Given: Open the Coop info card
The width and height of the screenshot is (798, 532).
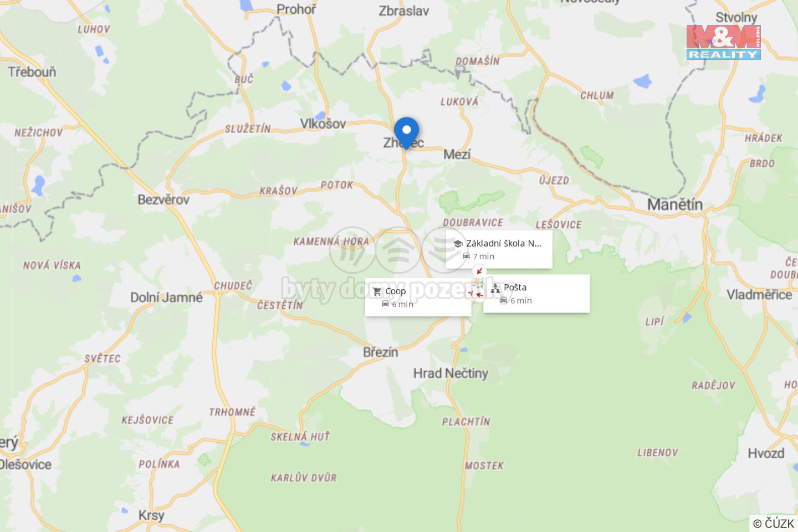Looking at the screenshot, I should click(x=418, y=298).
